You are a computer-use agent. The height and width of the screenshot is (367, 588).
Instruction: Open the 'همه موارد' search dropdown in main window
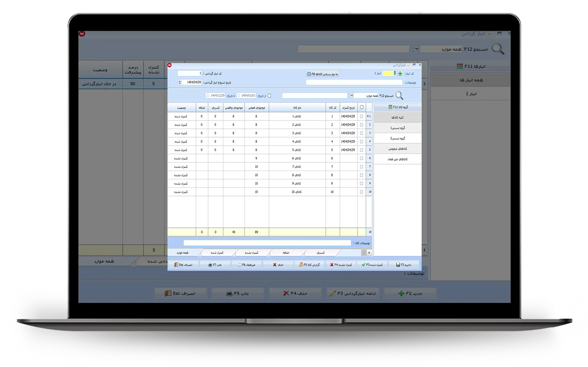pyautogui.click(x=417, y=49)
